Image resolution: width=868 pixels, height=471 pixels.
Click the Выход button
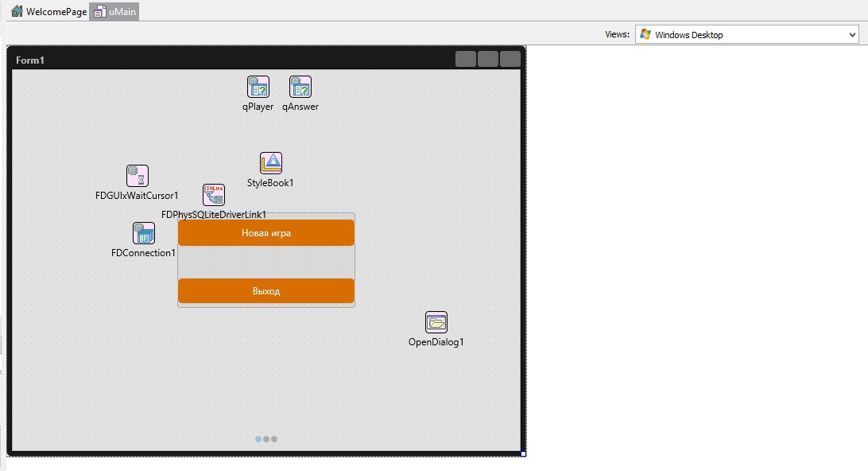(265, 290)
